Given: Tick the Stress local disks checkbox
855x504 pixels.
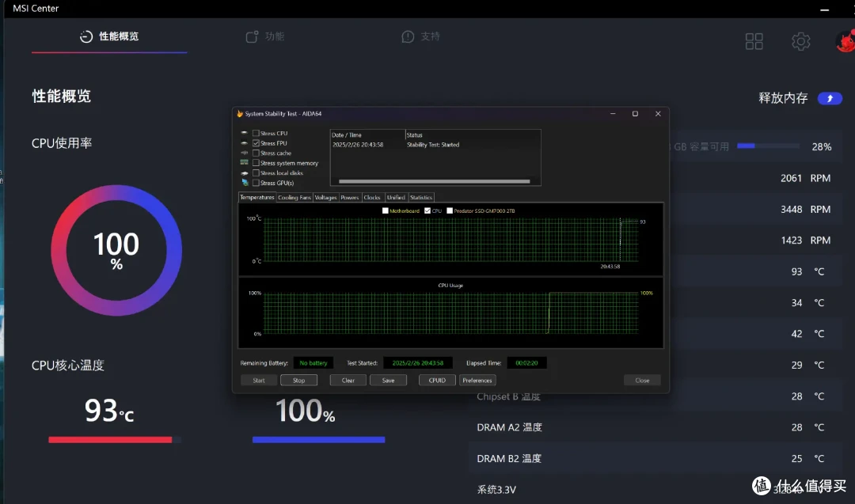Looking at the screenshot, I should (256, 172).
